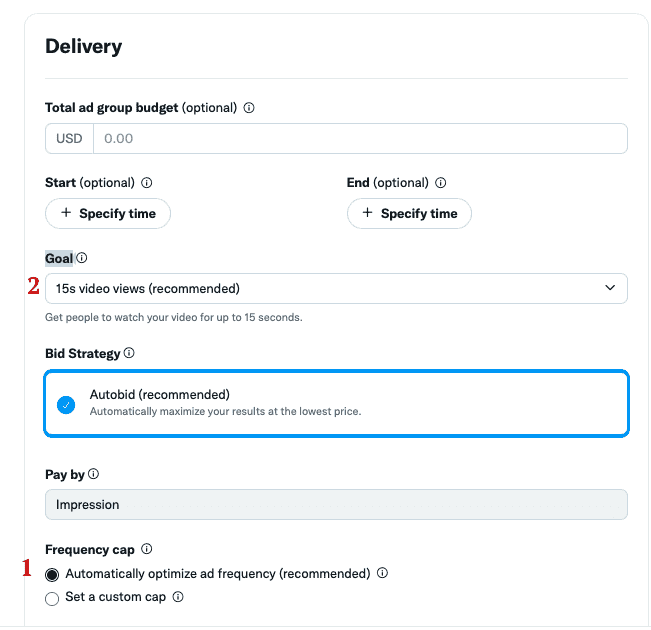Click the End time info icon
The height and width of the screenshot is (630, 651).
point(441,183)
